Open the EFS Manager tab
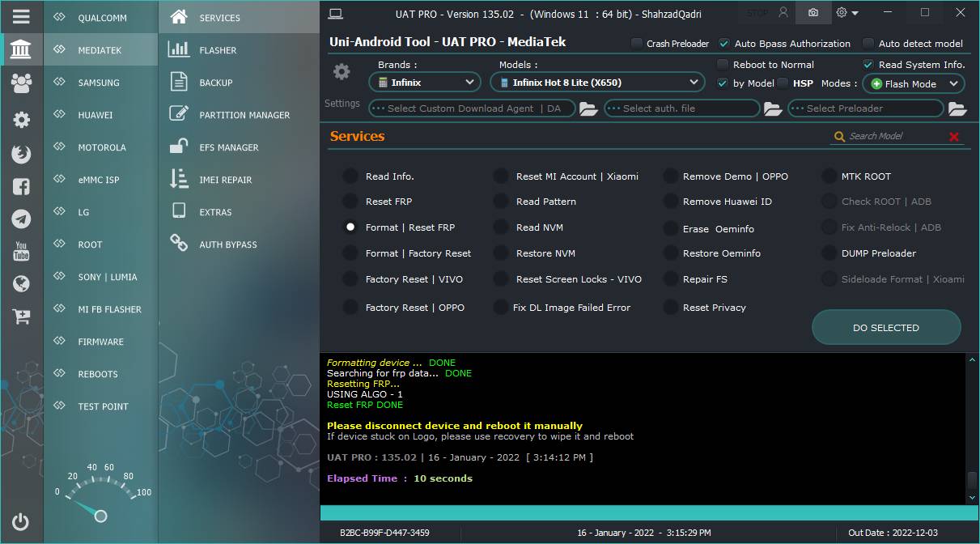 (x=239, y=147)
